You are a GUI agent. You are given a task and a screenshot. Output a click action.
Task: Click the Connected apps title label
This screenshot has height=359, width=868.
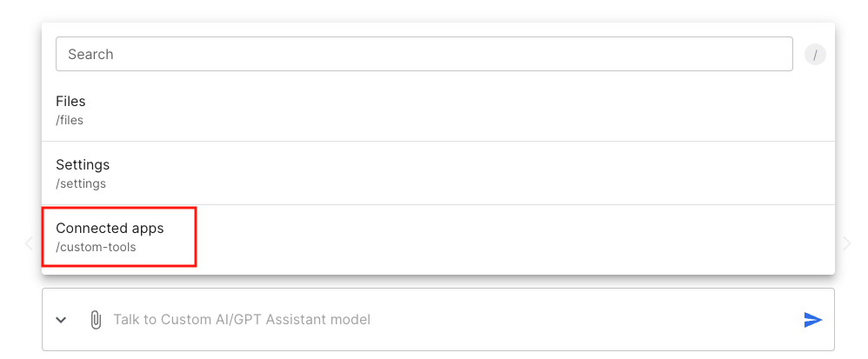coord(110,228)
